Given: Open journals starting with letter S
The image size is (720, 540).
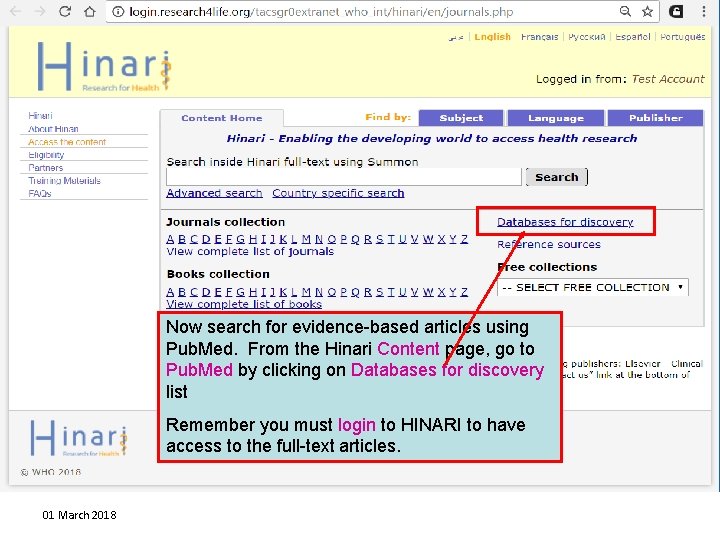Looking at the screenshot, I should click(x=380, y=239).
